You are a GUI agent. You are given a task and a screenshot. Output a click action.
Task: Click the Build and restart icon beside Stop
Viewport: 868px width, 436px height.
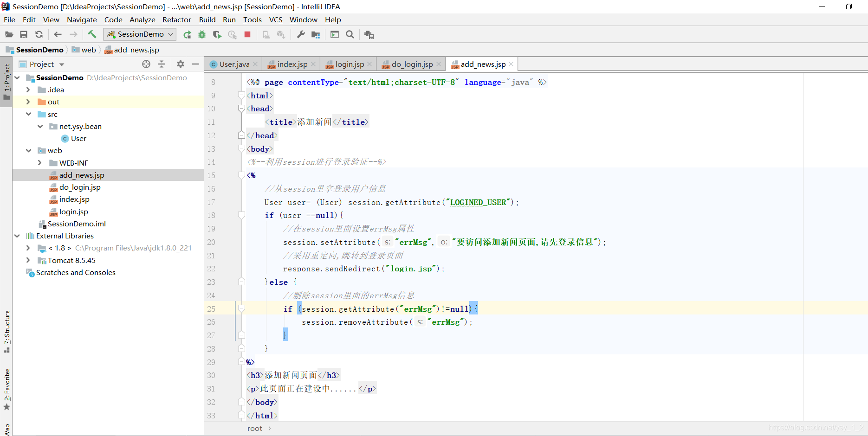[266, 35]
